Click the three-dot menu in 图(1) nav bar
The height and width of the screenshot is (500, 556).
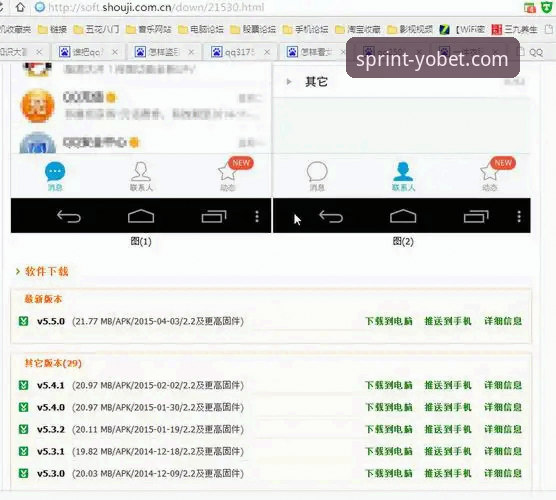[257, 216]
